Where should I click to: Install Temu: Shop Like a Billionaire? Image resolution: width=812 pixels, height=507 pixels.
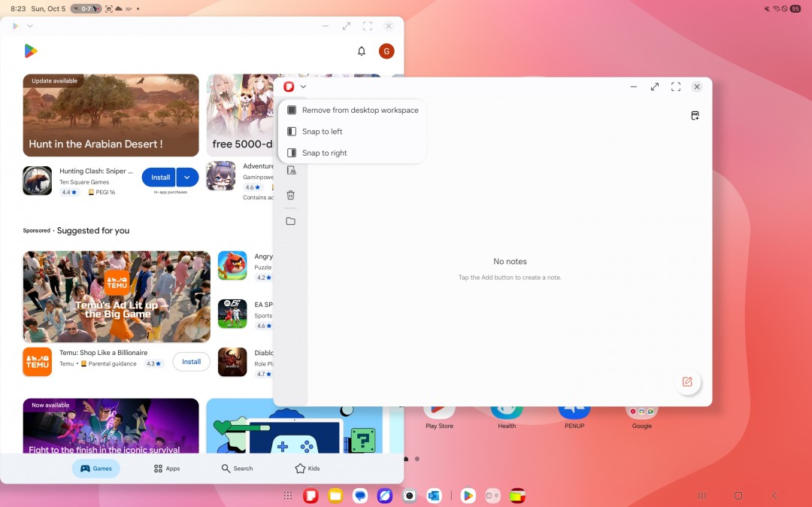191,362
